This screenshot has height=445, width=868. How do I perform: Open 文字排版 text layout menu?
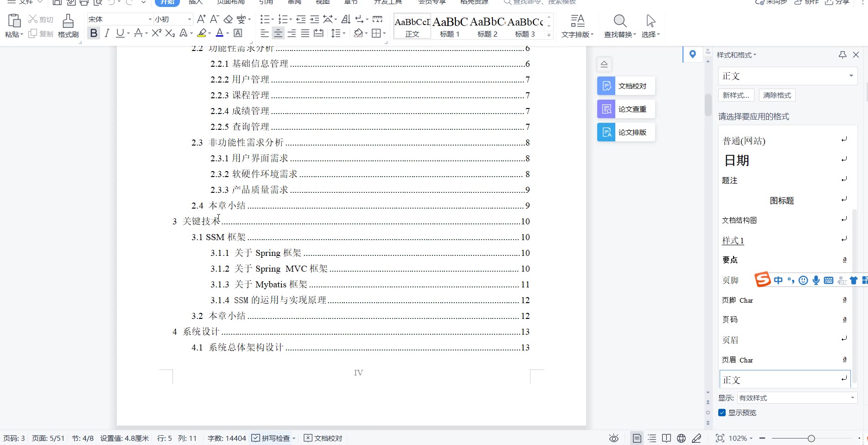pyautogui.click(x=577, y=26)
